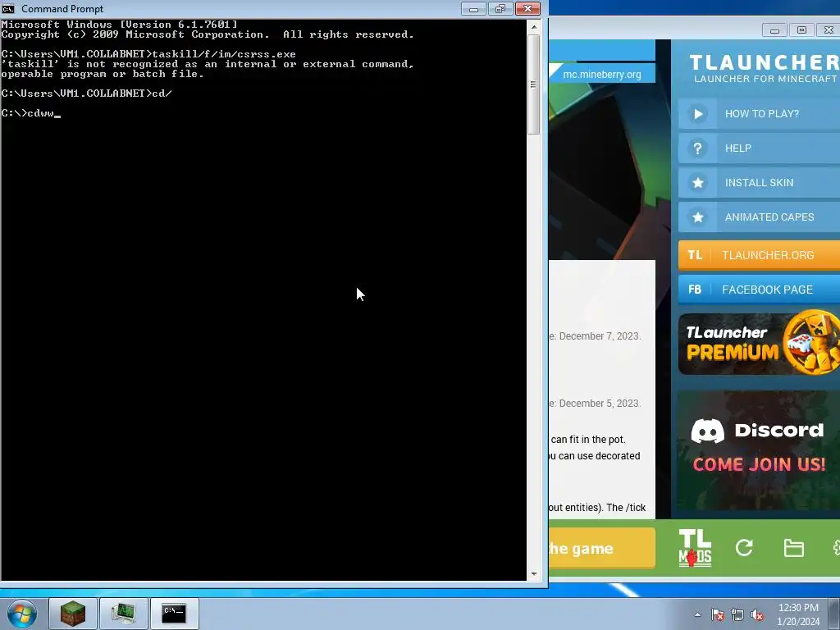The height and width of the screenshot is (630, 840).
Task: Open INSTALL SKIN in TLauncher
Action: pyautogui.click(x=759, y=183)
